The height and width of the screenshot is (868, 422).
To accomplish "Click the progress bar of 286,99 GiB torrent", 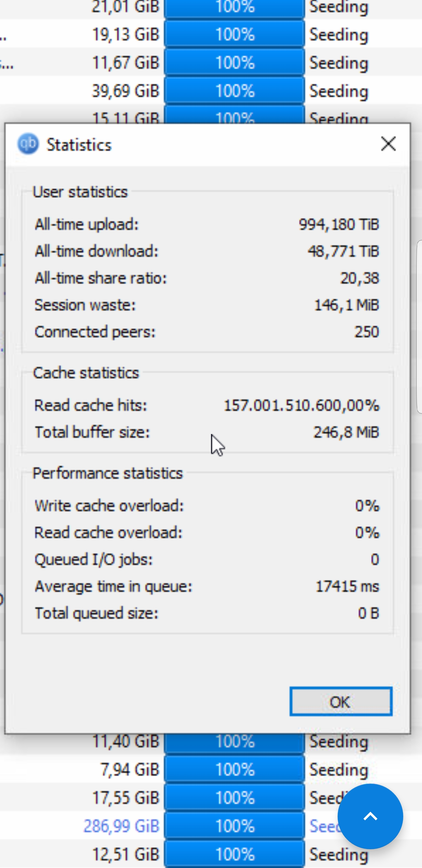I will coord(234,826).
